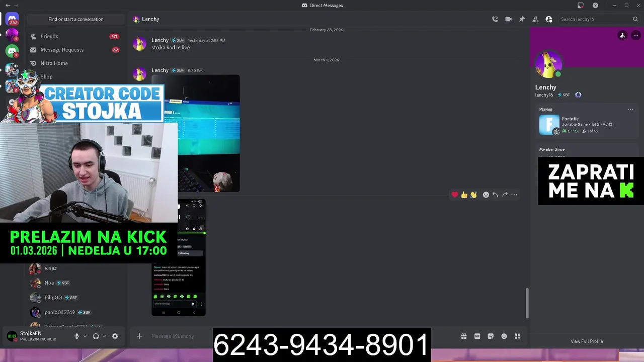644x362 pixels.
Task: Click the Friends 271 badge
Action: tap(114, 36)
